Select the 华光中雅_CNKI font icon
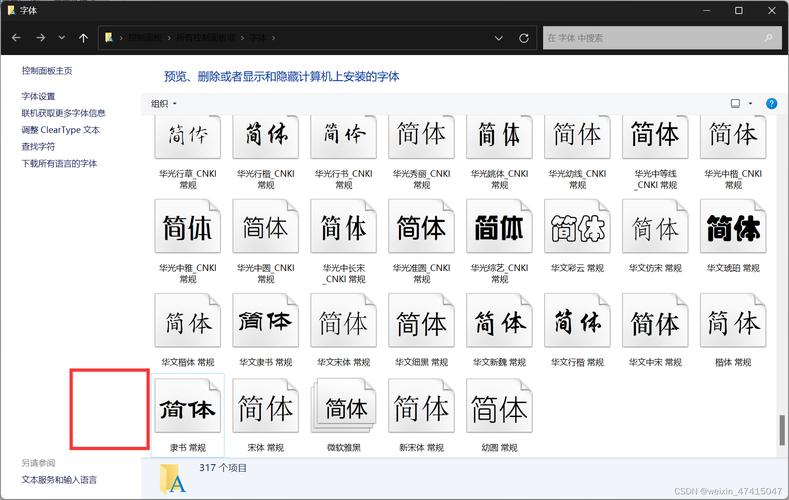789x500 pixels. tap(188, 226)
